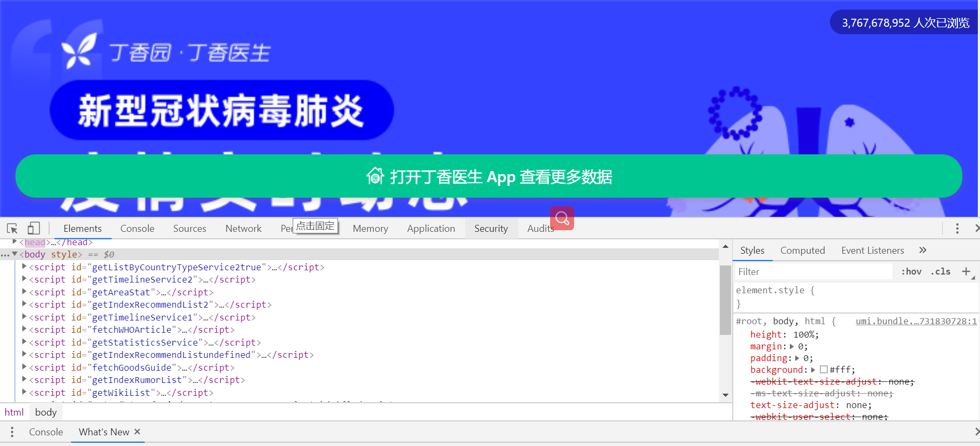Select the Computed pane tab
Image resolution: width=980 pixels, height=446 pixels.
coord(802,251)
